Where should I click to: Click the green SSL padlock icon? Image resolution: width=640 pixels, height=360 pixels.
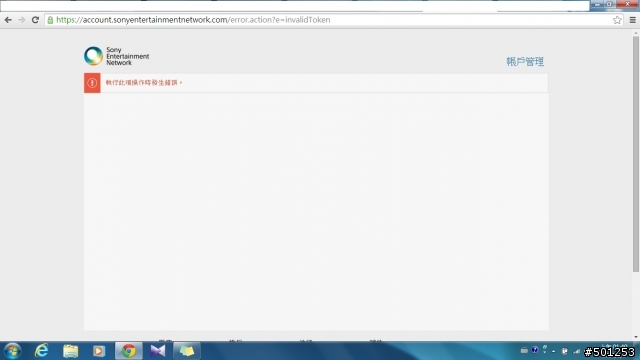tap(50, 20)
